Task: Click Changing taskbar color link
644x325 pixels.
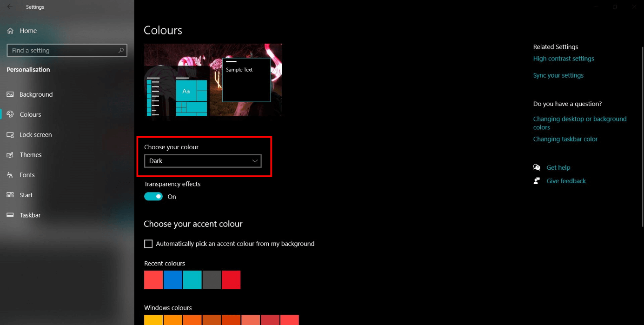Action: tap(565, 139)
